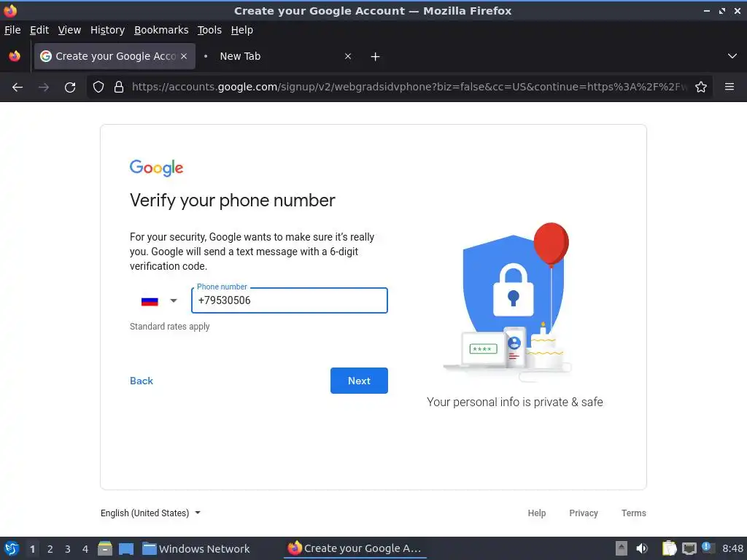Open the Terms footer link

point(634,513)
